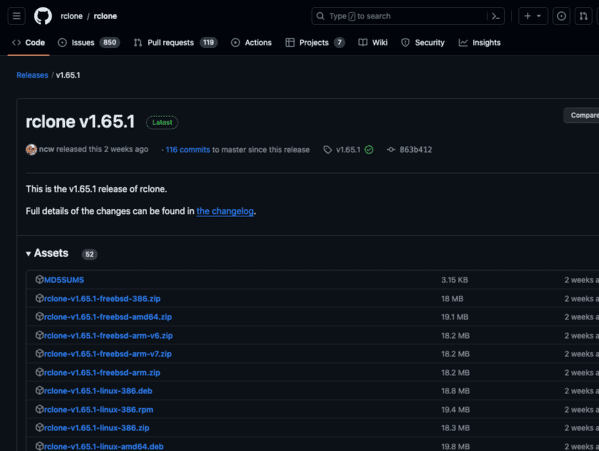This screenshot has height=451, width=599.
Task: Switch to the Issues tab
Action: click(x=89, y=43)
